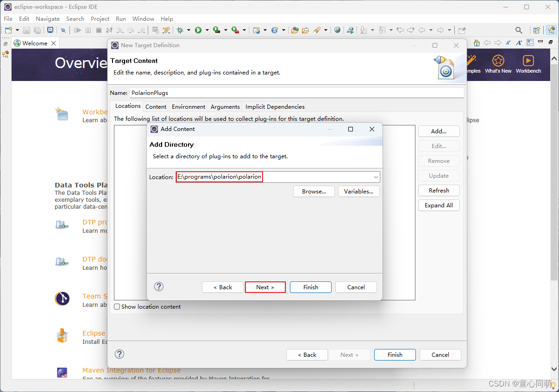Click the Customize page icon in Welcome
Screen dimensions: 559x392
pyautogui.click(x=530, y=43)
